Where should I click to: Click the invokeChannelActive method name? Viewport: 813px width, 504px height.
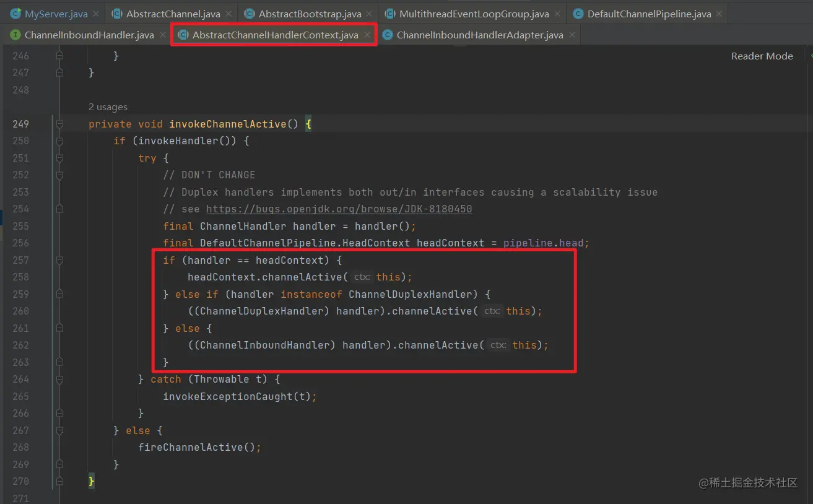[228, 124]
